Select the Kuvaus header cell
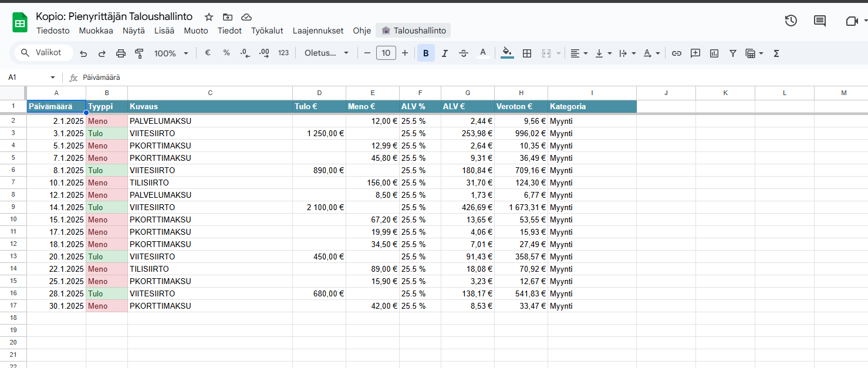 [x=210, y=107]
